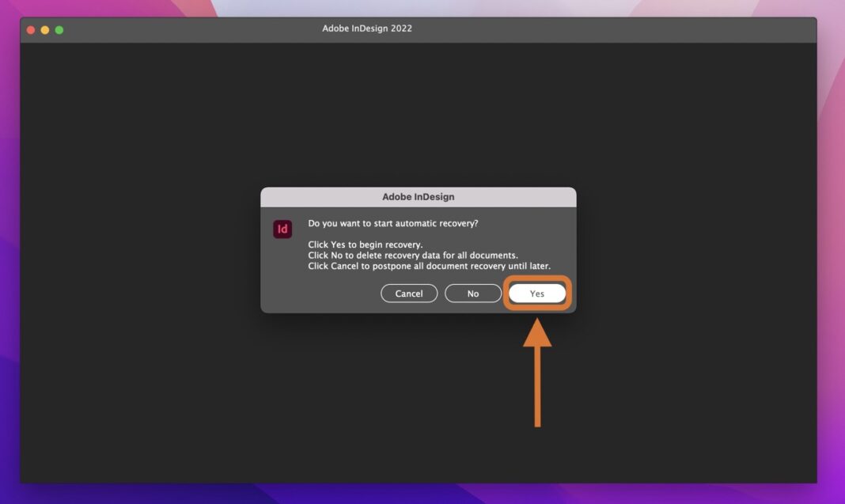Screen dimensions: 845x504
Task: Click the orange arrow pointing at Yes
Action: pos(539,372)
